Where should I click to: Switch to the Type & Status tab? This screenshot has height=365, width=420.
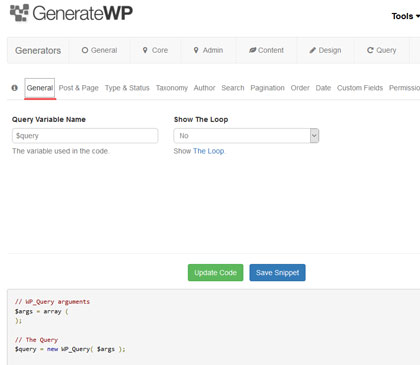pyautogui.click(x=127, y=88)
